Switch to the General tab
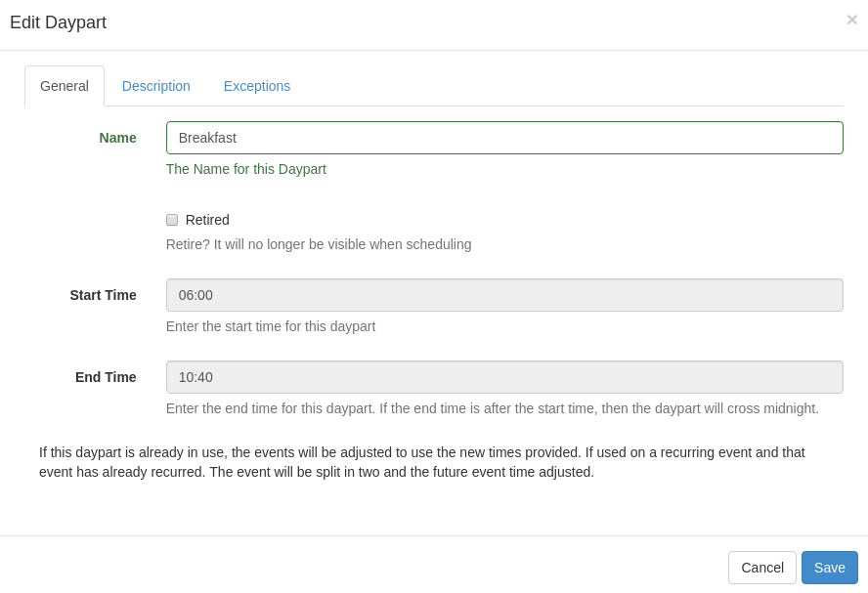This screenshot has height=593, width=868. coord(65,86)
